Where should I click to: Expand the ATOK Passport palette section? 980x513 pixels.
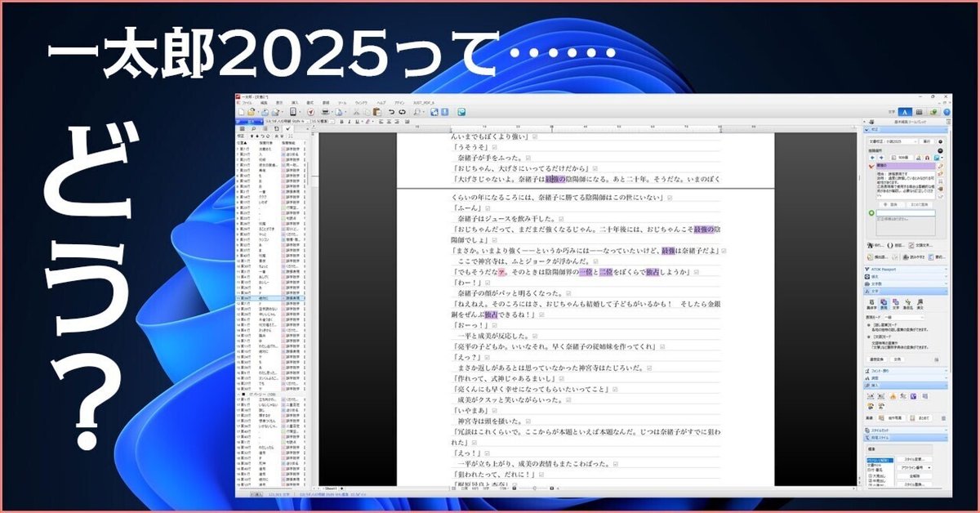point(906,270)
